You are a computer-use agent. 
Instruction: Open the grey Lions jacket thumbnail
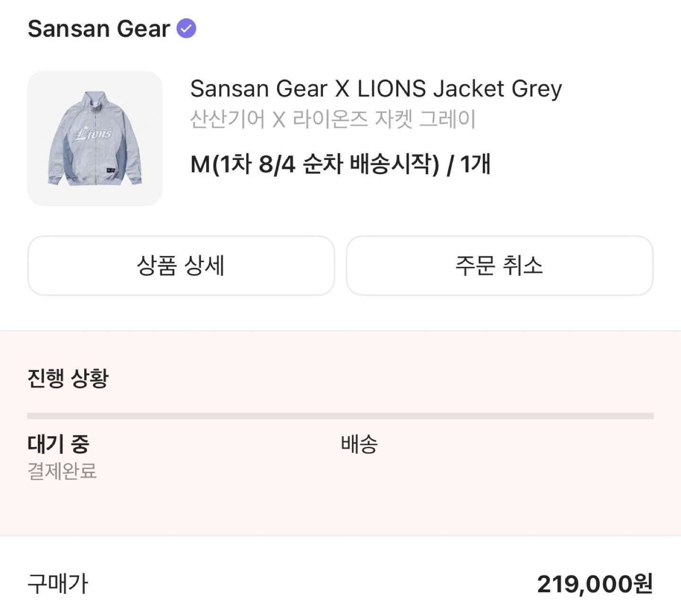point(95,138)
